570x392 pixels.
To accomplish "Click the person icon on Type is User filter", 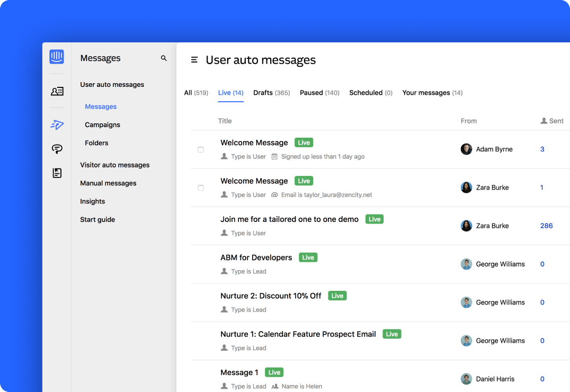I will [223, 156].
